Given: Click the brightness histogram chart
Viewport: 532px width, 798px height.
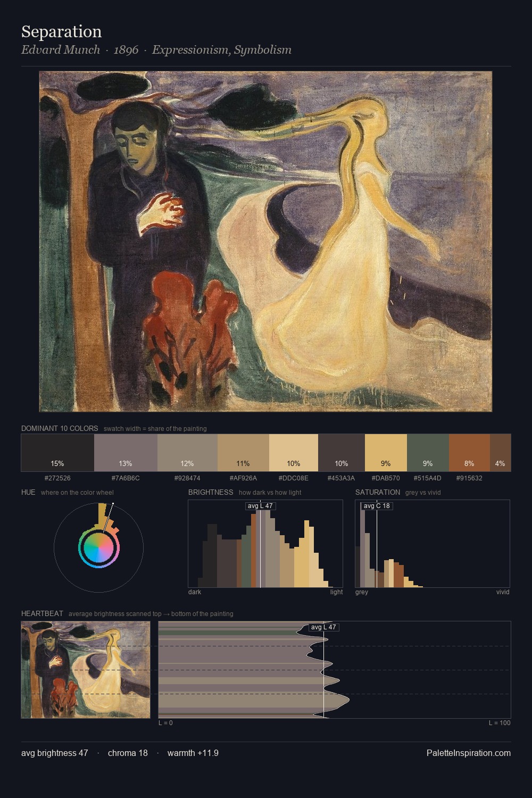Looking at the screenshot, I should coord(265,544).
